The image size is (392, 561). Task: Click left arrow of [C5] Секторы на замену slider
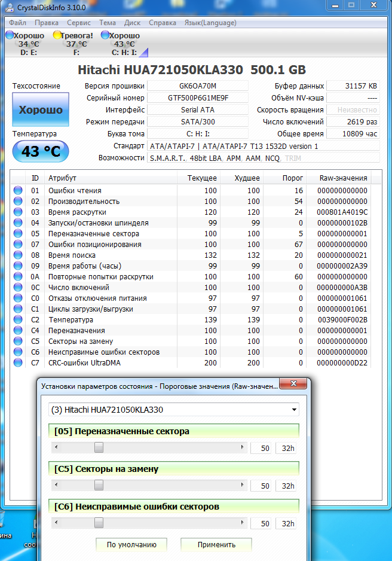click(x=56, y=485)
